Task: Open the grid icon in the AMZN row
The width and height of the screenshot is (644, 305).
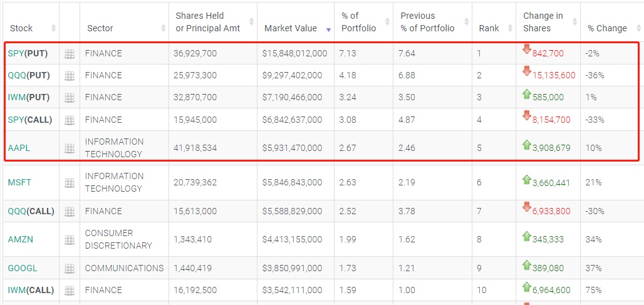Action: coord(70,240)
